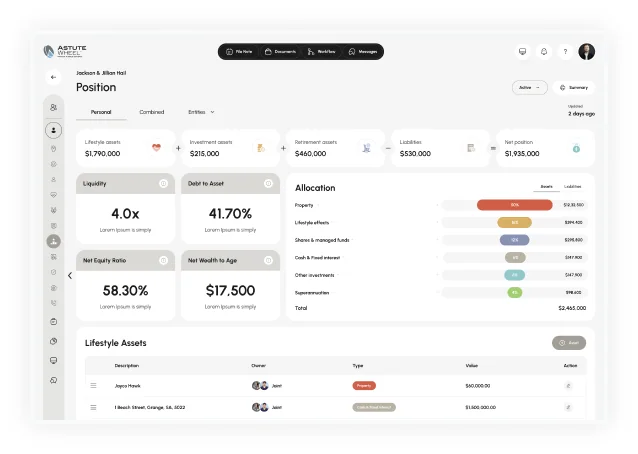Edit the Jayco Hawk row

[568, 386]
